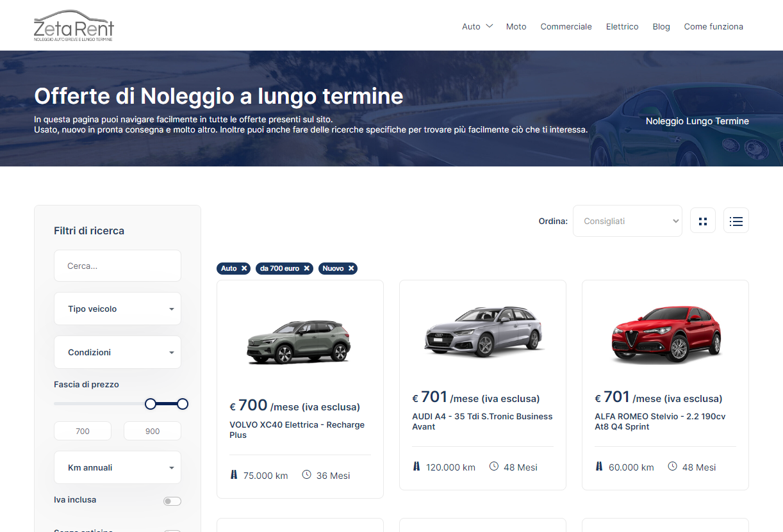Open the Come funziona page
This screenshot has width=783, height=532.
click(x=713, y=26)
